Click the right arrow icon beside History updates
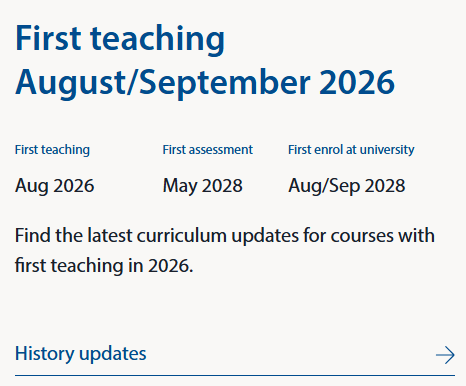The height and width of the screenshot is (386, 466). 445,355
